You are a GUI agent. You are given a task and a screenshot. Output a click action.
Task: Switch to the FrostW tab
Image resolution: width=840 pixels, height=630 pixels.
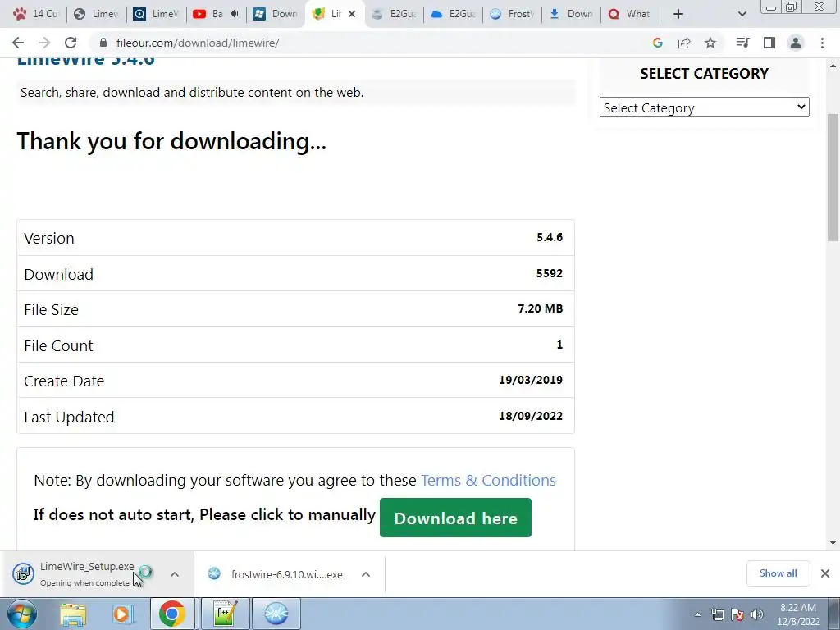point(513,14)
